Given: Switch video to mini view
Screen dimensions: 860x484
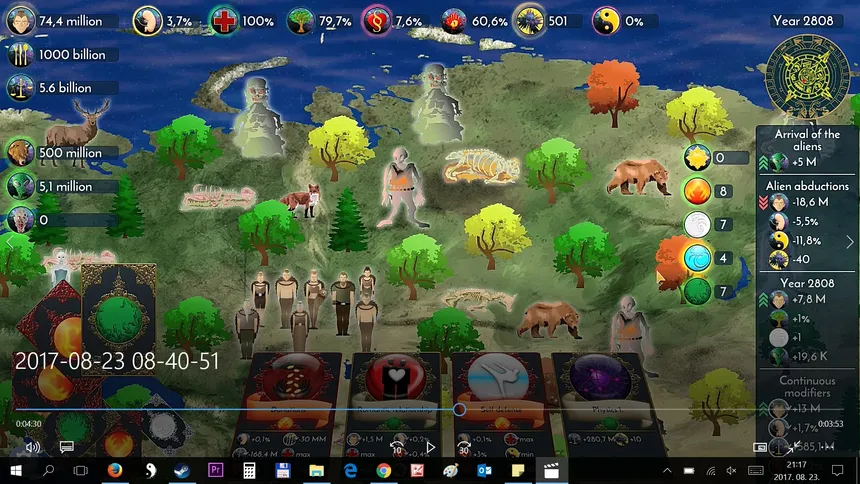Looking at the screenshot, I should pos(760,448).
